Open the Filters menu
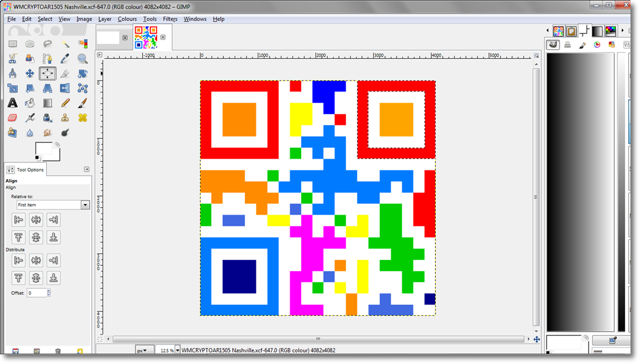This screenshot has height=364, width=640. coord(170,19)
